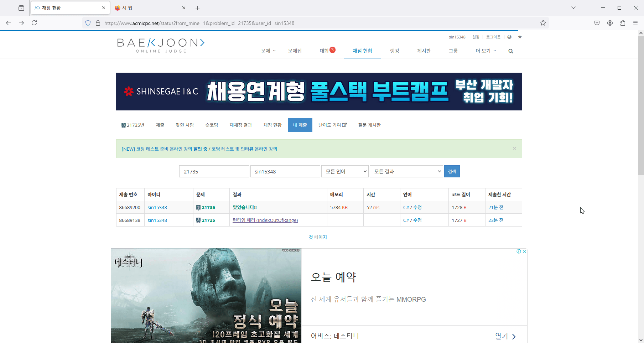Click the page vertical scrollbar thumb
The image size is (644, 343).
pyautogui.click(x=641, y=105)
